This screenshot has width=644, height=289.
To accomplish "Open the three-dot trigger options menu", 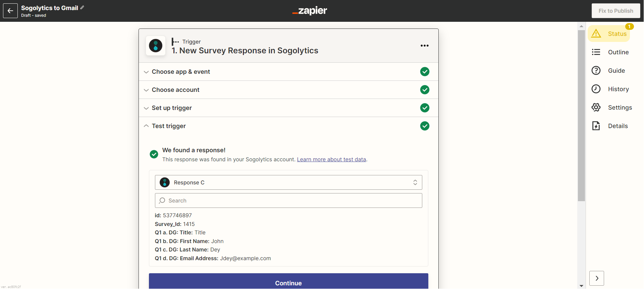I will pyautogui.click(x=424, y=46).
